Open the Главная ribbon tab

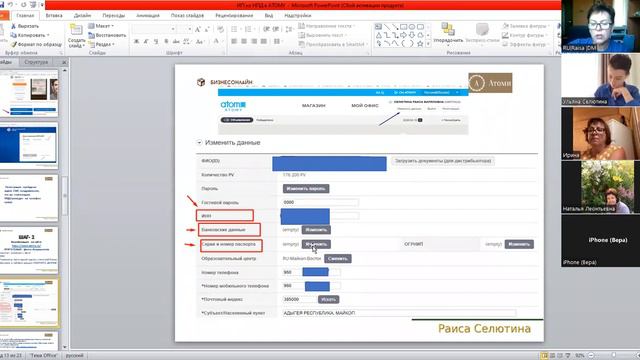coord(25,16)
